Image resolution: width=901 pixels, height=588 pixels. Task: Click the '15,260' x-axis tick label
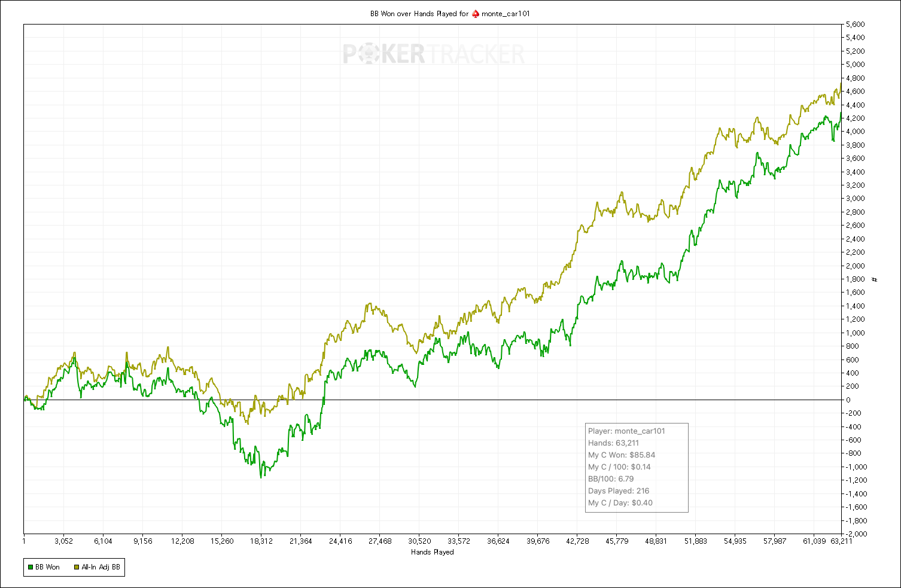click(222, 541)
